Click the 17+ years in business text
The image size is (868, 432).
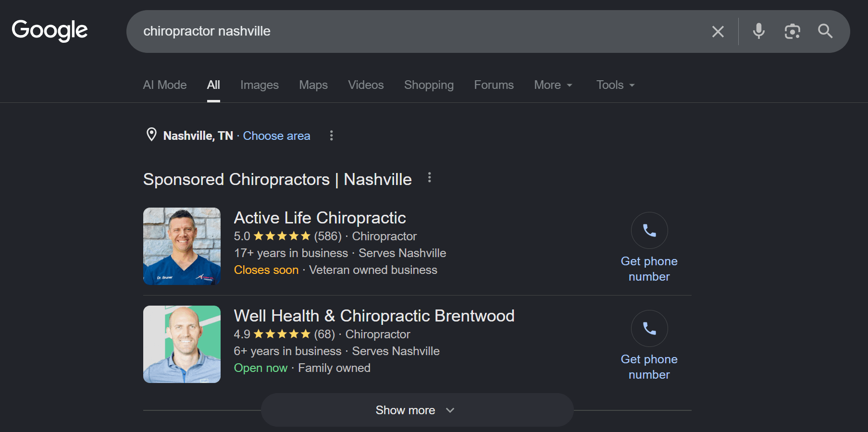(x=291, y=253)
